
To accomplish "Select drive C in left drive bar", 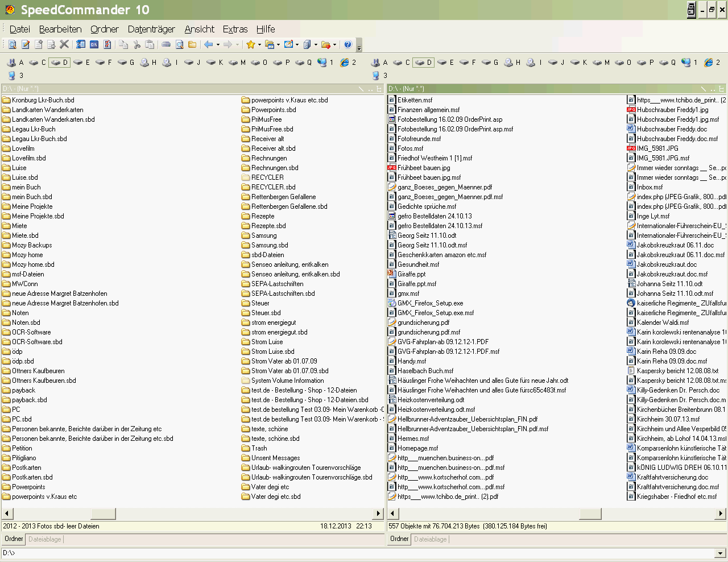I will [38, 63].
